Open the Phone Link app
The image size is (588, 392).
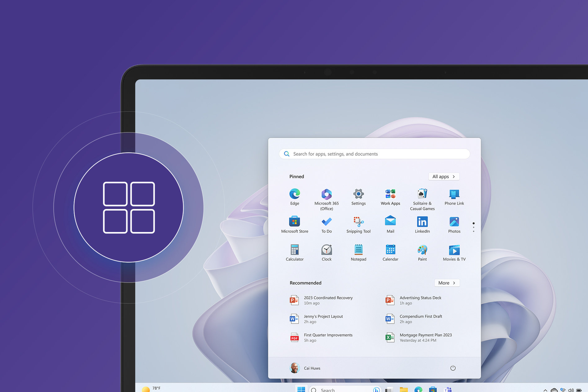coord(454,195)
